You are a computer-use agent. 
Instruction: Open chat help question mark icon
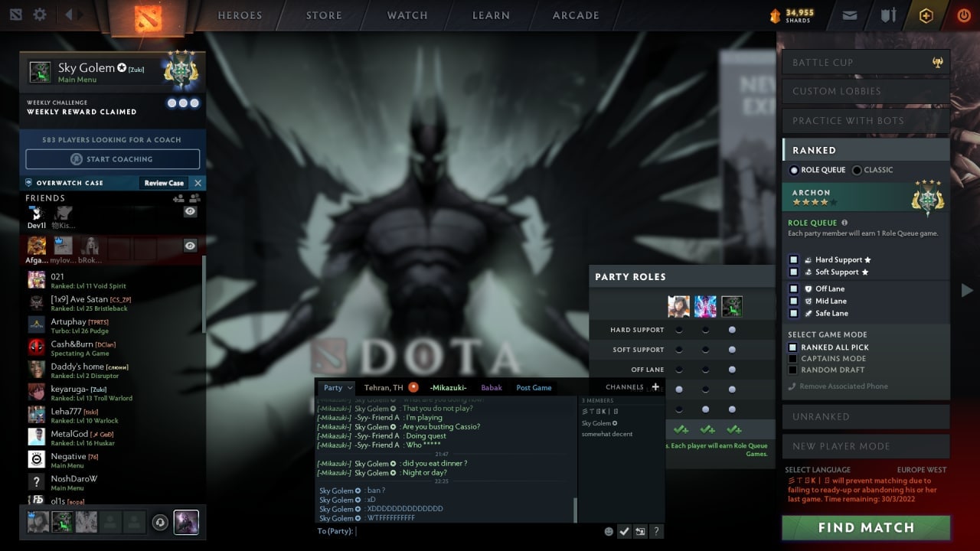[656, 531]
